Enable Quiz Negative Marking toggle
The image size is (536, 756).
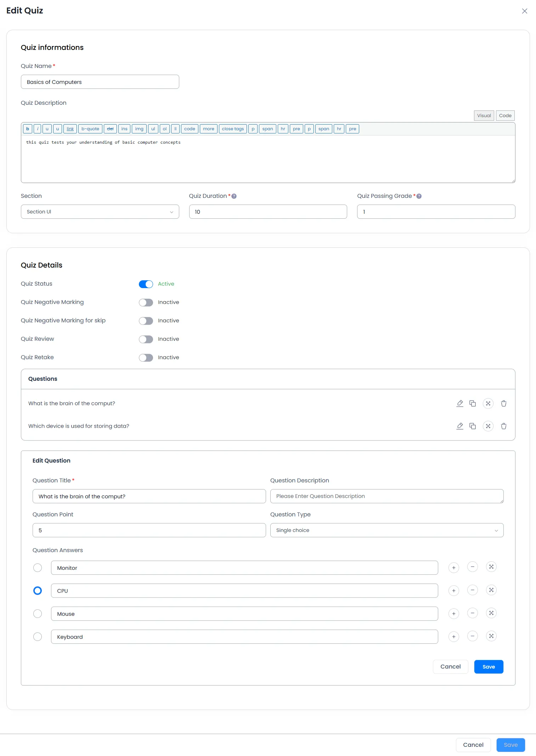[146, 303]
